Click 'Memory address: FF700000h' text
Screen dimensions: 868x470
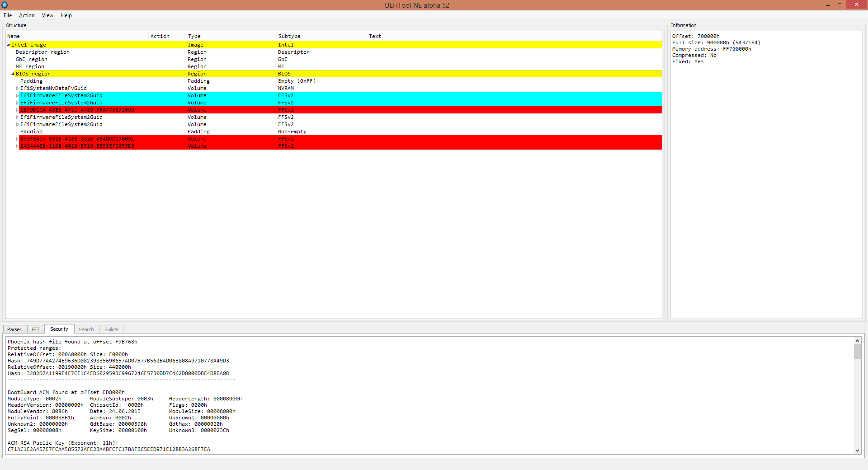(x=712, y=49)
